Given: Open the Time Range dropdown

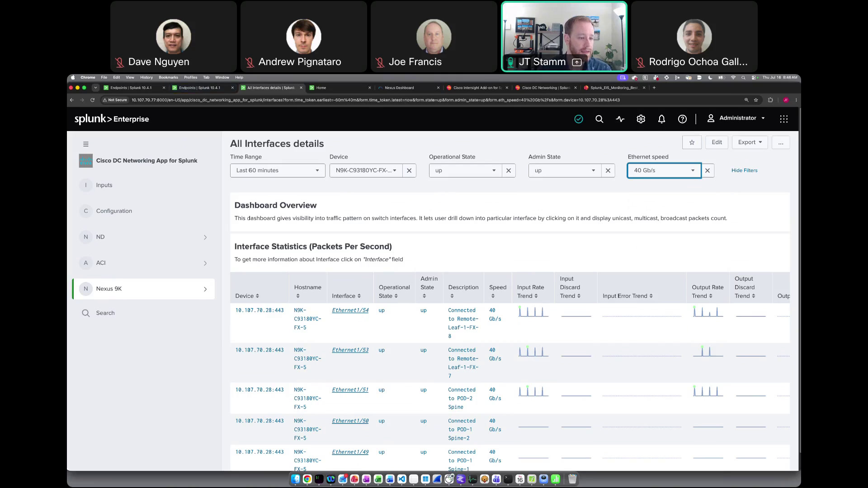Looking at the screenshot, I should [x=278, y=171].
